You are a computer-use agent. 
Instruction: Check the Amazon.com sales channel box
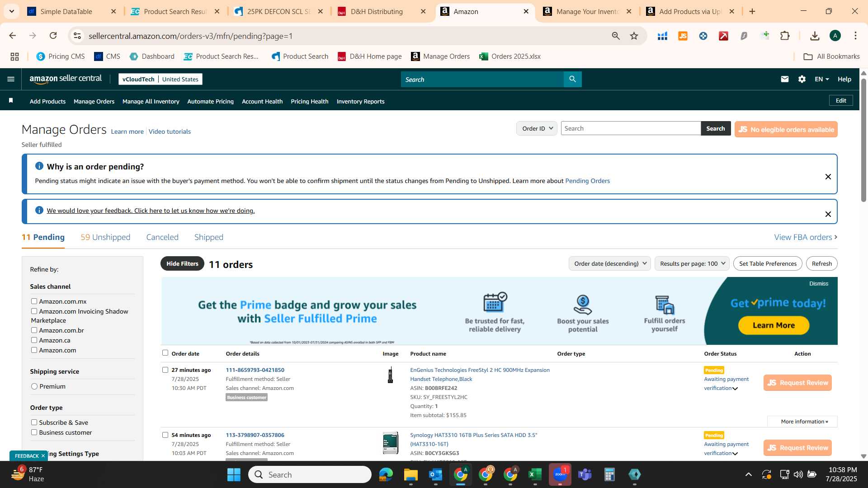pos(34,350)
